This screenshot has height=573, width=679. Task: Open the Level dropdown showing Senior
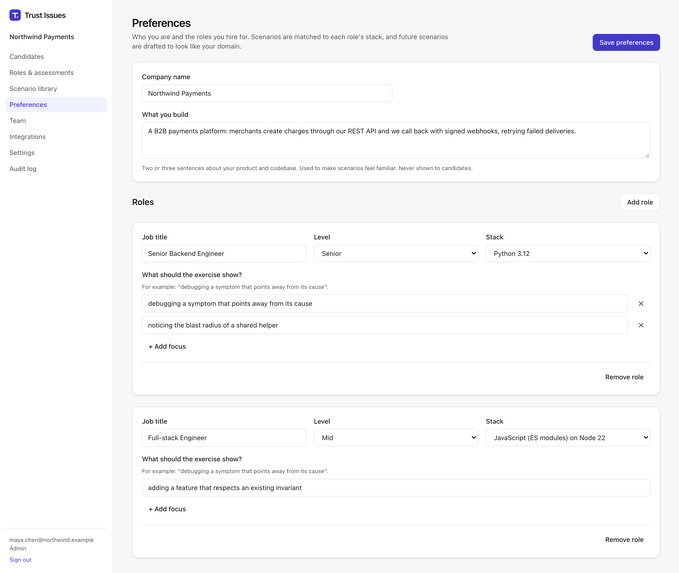(x=396, y=253)
